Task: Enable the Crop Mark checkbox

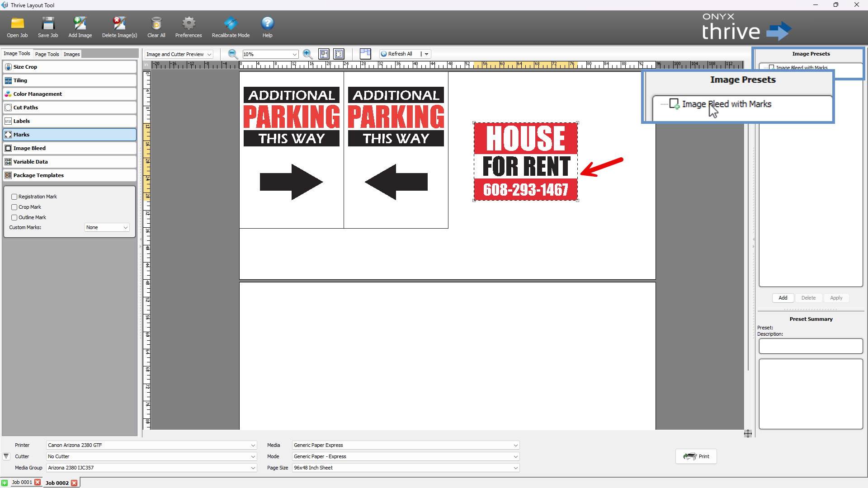Action: pos(14,207)
